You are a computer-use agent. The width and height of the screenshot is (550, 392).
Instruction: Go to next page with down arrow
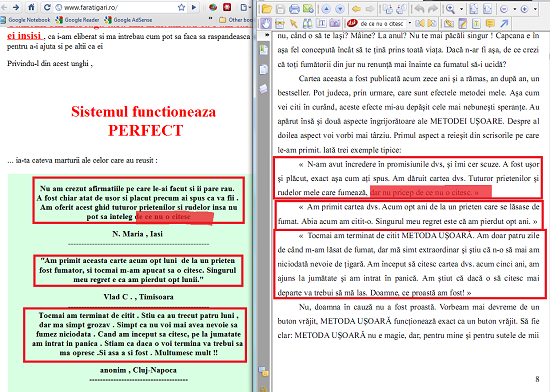point(340,8)
